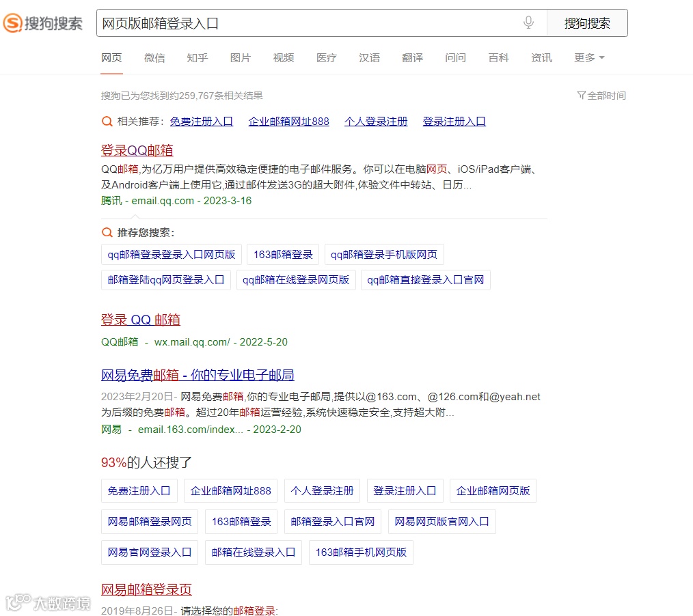Click suggestion qq邮箱登录手机版网页
This screenshot has height=616, width=693.
384,254
